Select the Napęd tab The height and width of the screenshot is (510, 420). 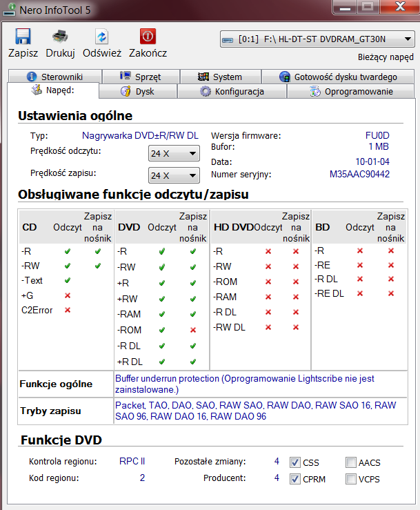(x=53, y=90)
